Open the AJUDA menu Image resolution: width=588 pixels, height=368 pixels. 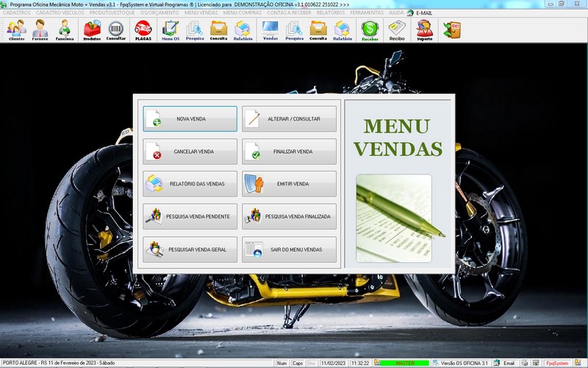[x=396, y=13]
